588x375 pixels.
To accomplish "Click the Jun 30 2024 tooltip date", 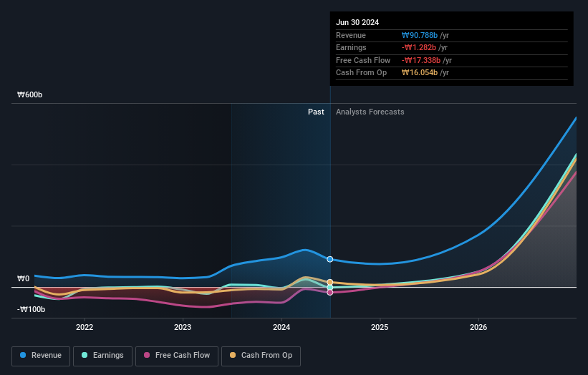I will (x=357, y=22).
